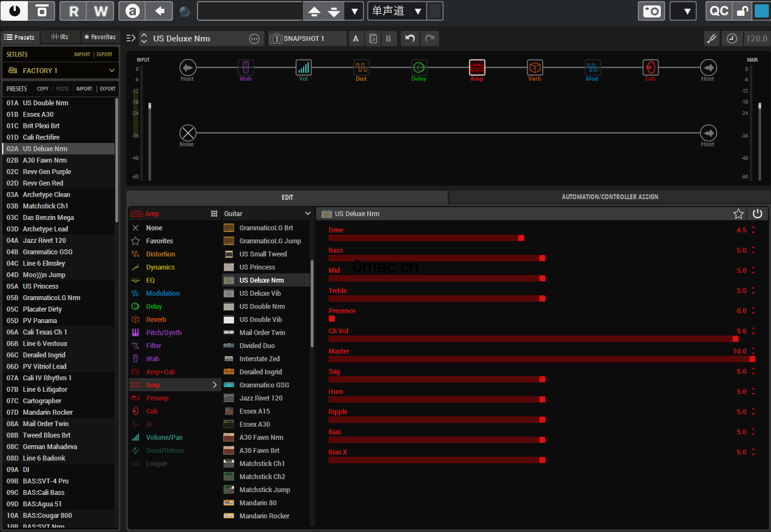Open the plugin snapshot camera button
This screenshot has width=771, height=532.
[x=652, y=11]
